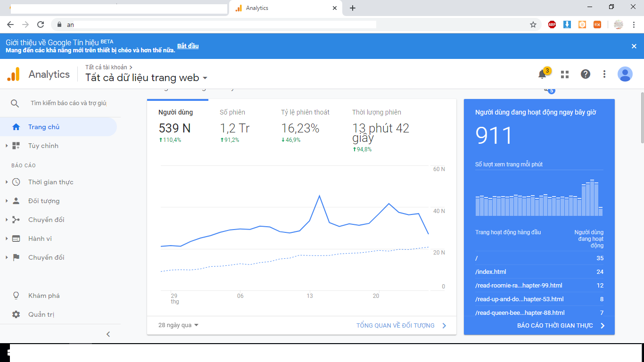Open the 28 ngày qua date dropdown
The width and height of the screenshot is (644, 362).
[x=178, y=325]
